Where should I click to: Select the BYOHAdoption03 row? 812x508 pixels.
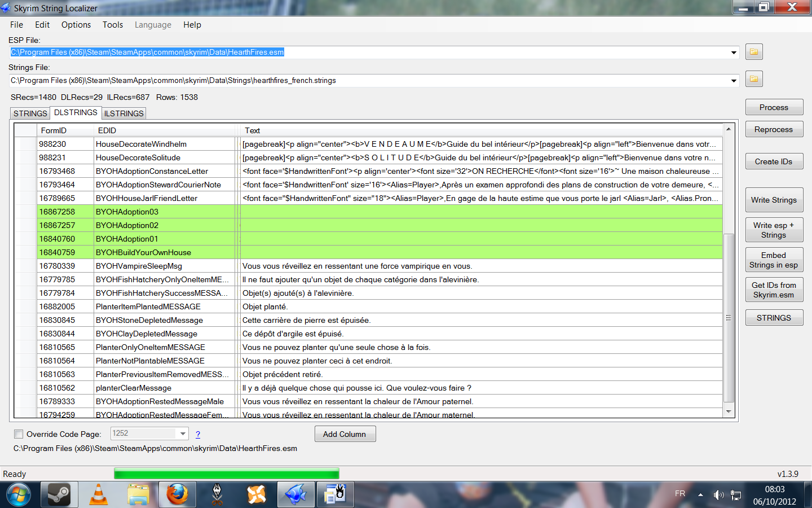[x=127, y=212]
